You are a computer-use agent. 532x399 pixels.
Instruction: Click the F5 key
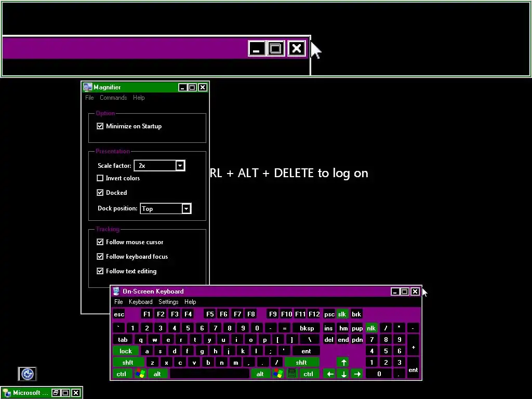coord(210,314)
